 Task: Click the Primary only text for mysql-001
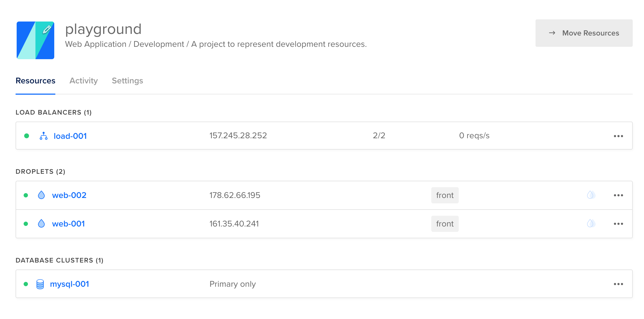233,284
